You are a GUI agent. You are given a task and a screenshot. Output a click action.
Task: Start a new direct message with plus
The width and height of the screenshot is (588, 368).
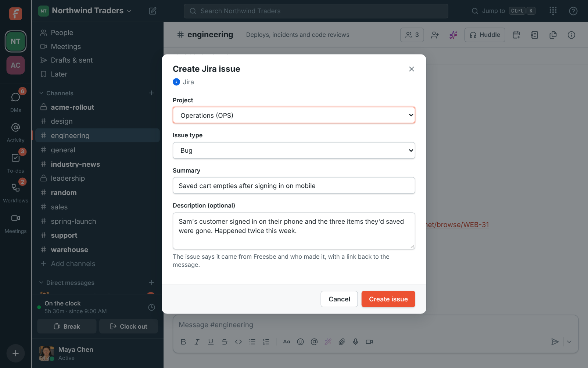(x=151, y=283)
